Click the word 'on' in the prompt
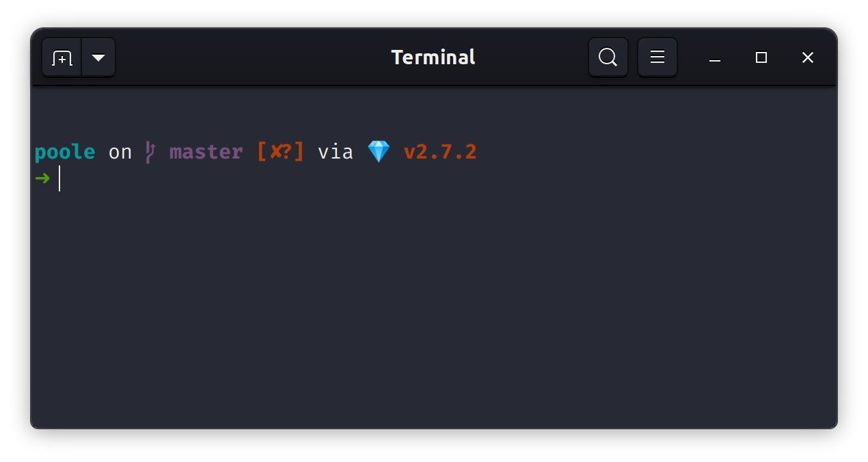The image size is (868, 462). (x=120, y=152)
